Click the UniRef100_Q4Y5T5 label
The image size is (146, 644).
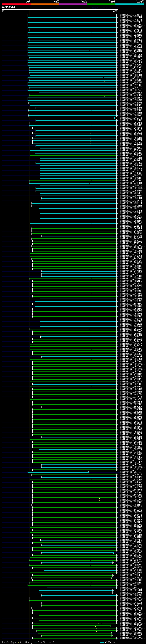coord(131,273)
